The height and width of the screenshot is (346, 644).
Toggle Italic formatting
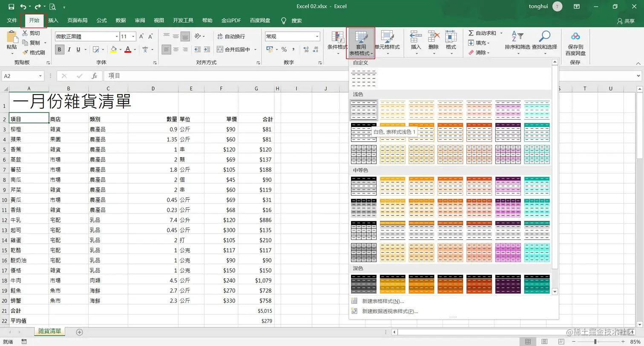(x=69, y=49)
